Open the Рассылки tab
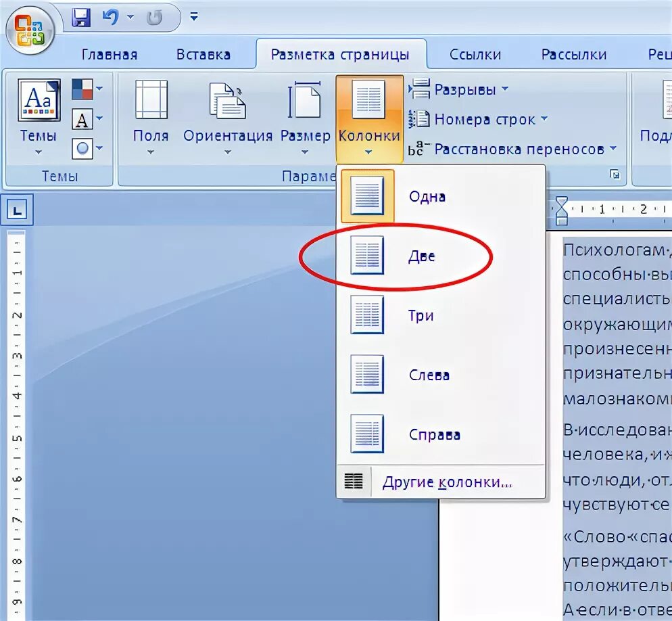Screen dimensions: 672x621 pos(573,55)
